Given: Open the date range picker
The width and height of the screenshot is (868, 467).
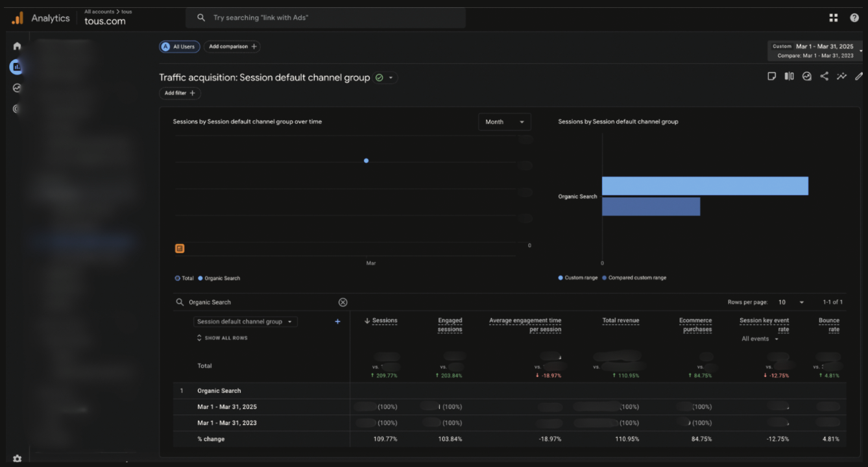Looking at the screenshot, I should click(x=815, y=51).
